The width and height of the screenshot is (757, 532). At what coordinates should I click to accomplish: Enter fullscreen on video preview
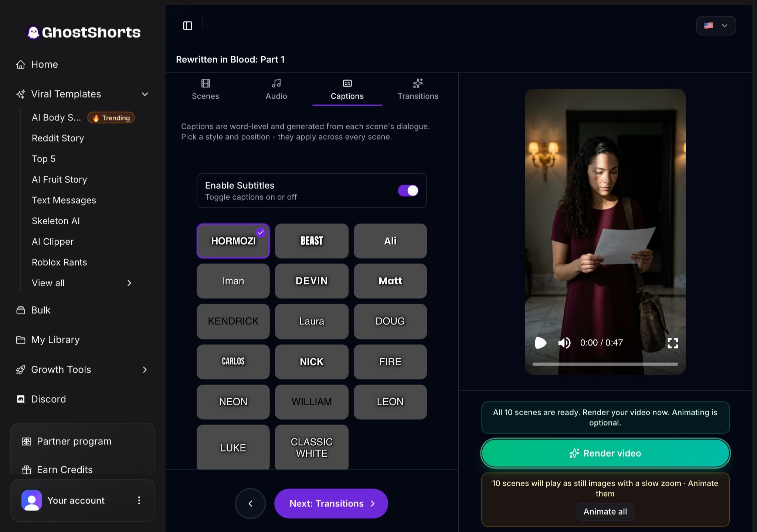tap(673, 343)
